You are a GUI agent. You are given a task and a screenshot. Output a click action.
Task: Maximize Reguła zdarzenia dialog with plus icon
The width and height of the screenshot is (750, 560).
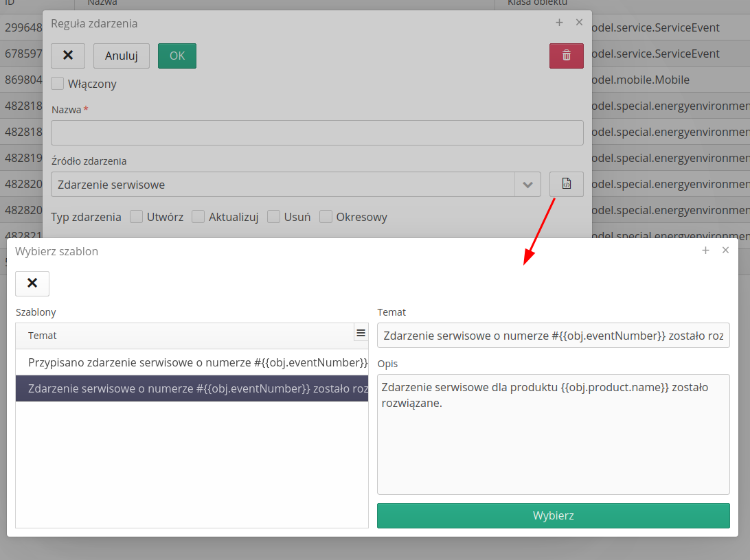(x=559, y=23)
